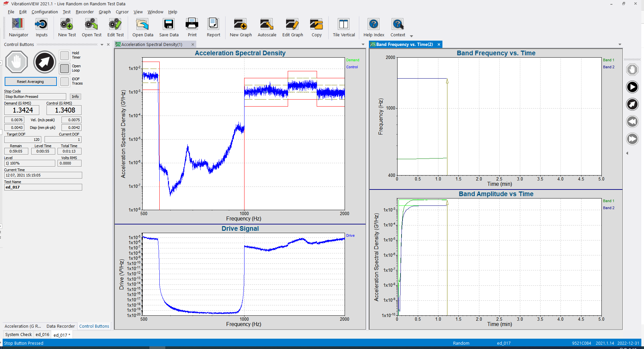The width and height of the screenshot is (644, 349).
Task: Select the System Check tab
Action: coord(19,335)
